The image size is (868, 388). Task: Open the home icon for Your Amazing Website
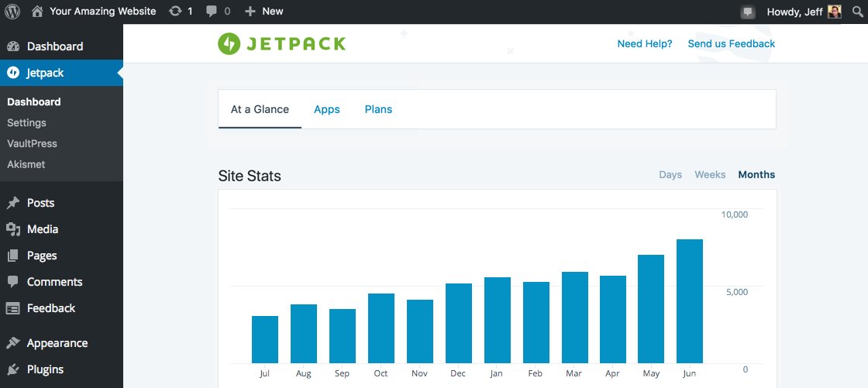37,11
